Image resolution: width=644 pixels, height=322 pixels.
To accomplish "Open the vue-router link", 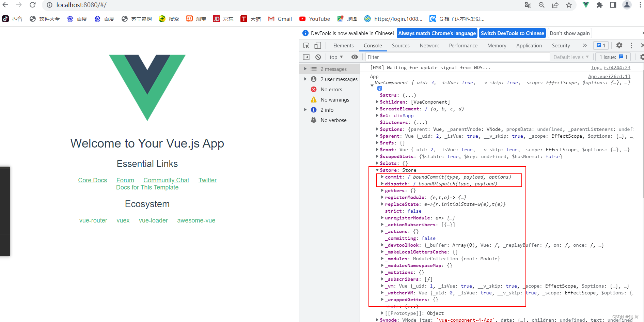I will 93,220.
